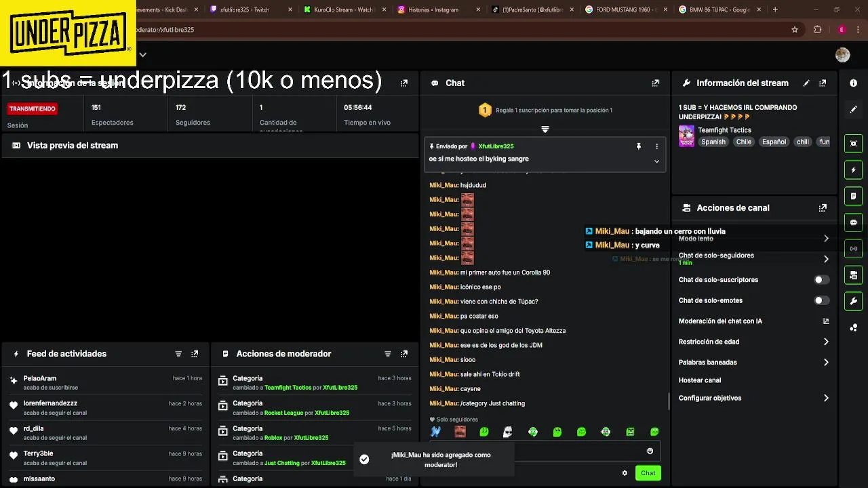Click the bottom dots icon in right sidebar
The height and width of the screenshot is (488, 868).
[853, 327]
